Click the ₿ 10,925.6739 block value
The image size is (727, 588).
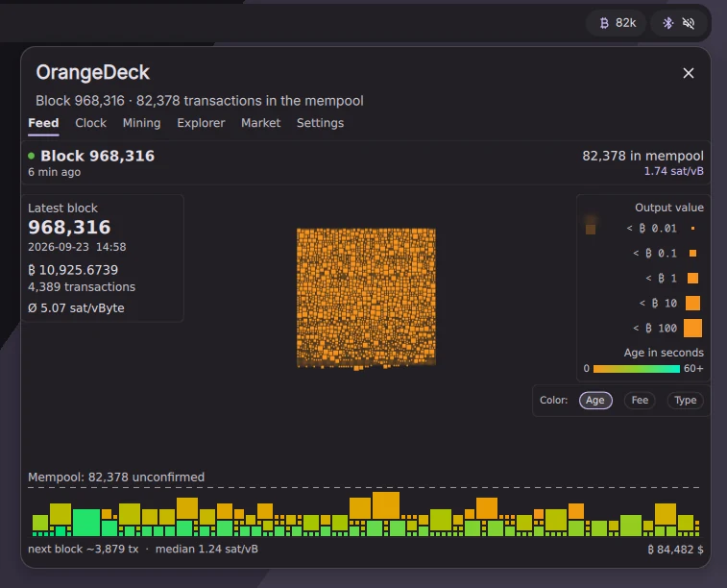pos(73,270)
